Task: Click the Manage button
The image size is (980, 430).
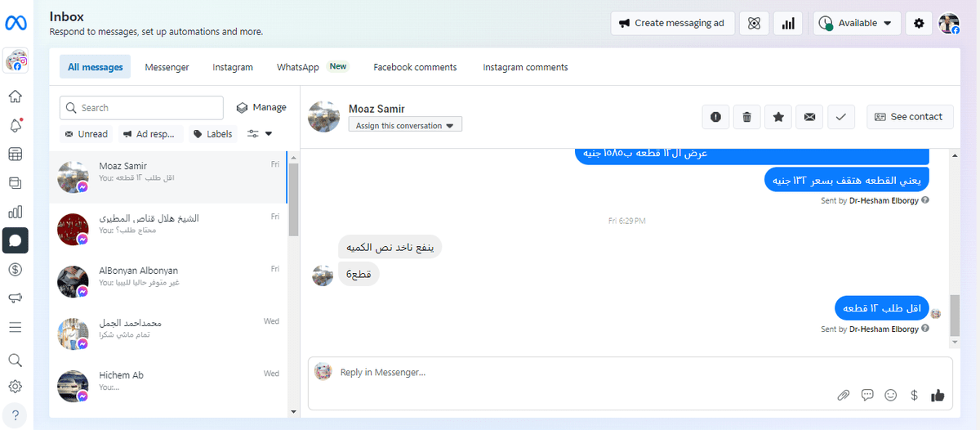Action: 261,108
